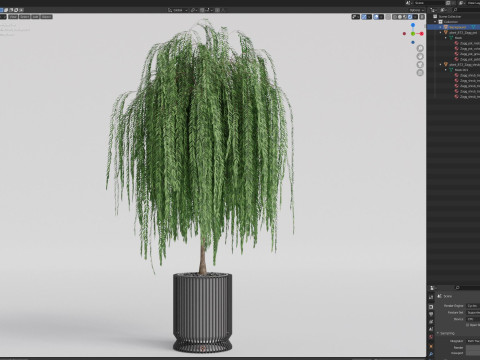
Task: Click the zoom view navigation button
Action: click(420, 48)
